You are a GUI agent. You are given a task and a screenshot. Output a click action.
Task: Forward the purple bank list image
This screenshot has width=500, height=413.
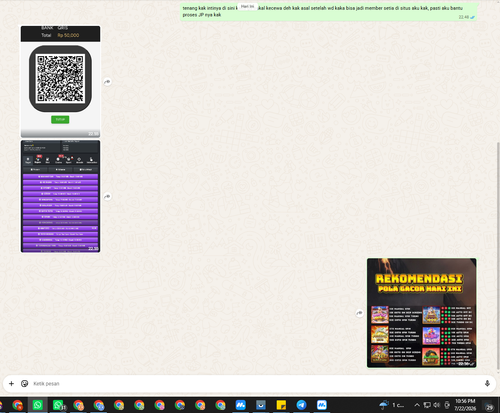click(x=107, y=197)
